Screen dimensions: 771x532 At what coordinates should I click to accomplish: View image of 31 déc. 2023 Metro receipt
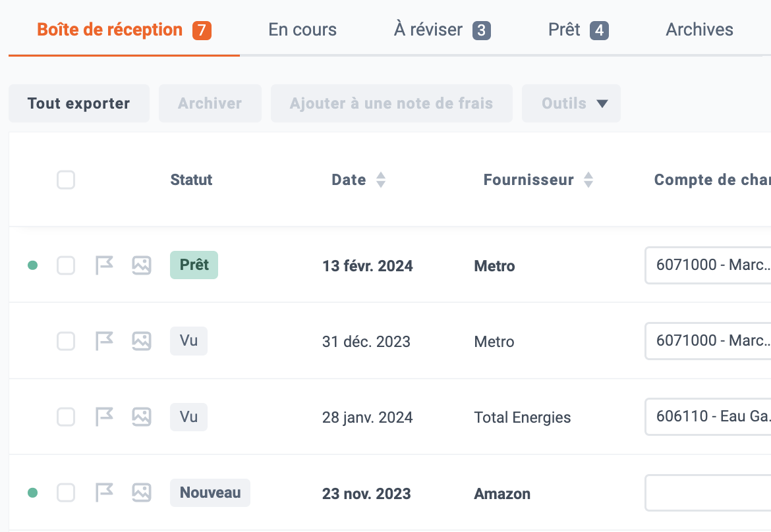pyautogui.click(x=142, y=341)
